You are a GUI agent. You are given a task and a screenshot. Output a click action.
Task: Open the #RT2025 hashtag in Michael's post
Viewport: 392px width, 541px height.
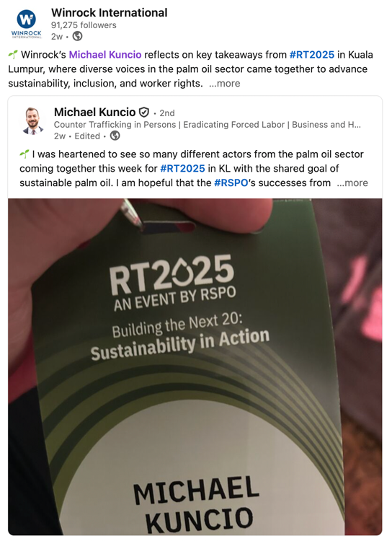click(182, 168)
